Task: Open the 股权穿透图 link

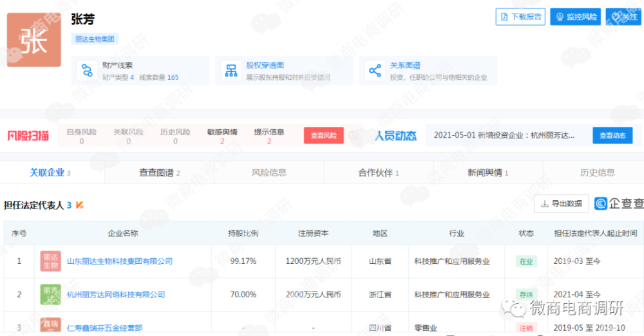Action: (x=265, y=65)
